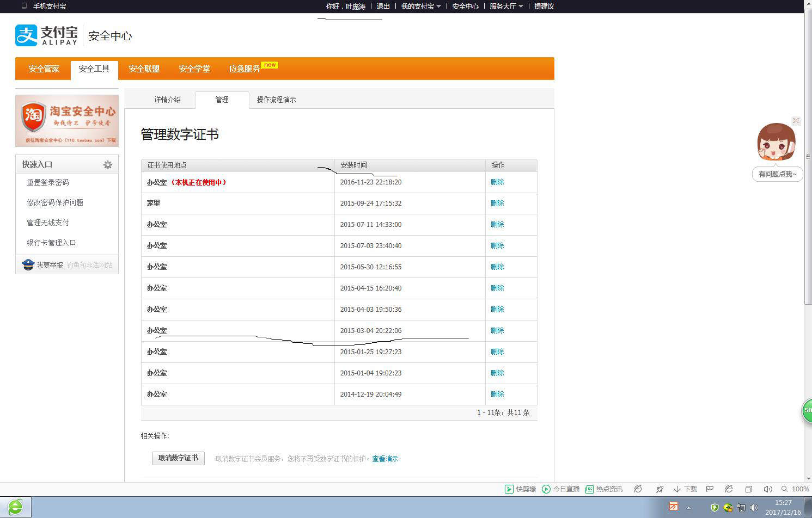812x518 pixels.
Task: Click the gear icon beside 快速入口
Action: tap(108, 165)
